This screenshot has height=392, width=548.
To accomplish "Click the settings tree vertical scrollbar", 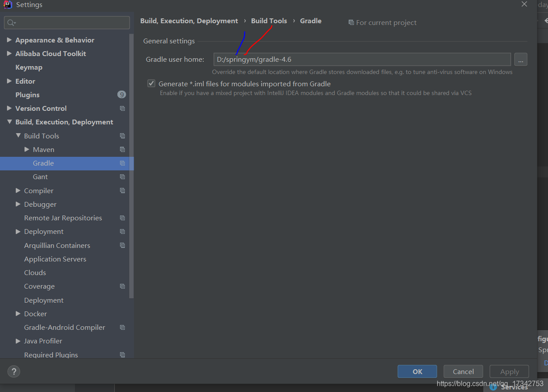I will 131,166.
